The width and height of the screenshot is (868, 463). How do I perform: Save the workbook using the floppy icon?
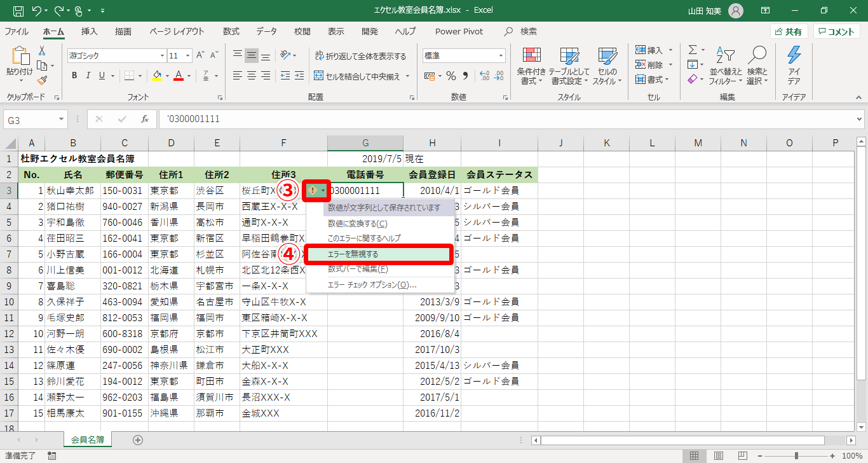point(18,10)
